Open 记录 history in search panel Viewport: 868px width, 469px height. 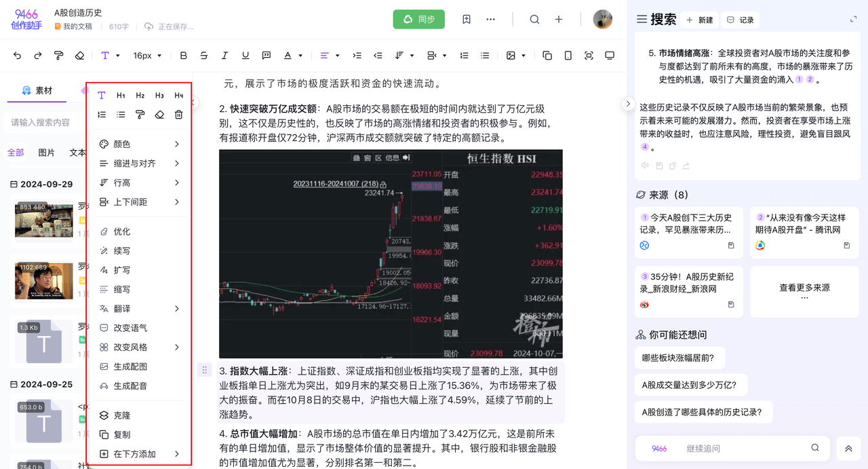point(740,20)
